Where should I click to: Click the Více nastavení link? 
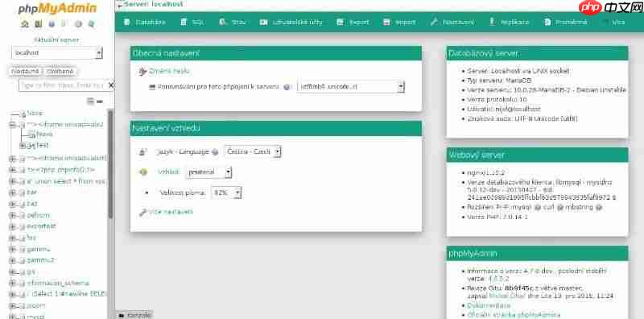pos(171,212)
